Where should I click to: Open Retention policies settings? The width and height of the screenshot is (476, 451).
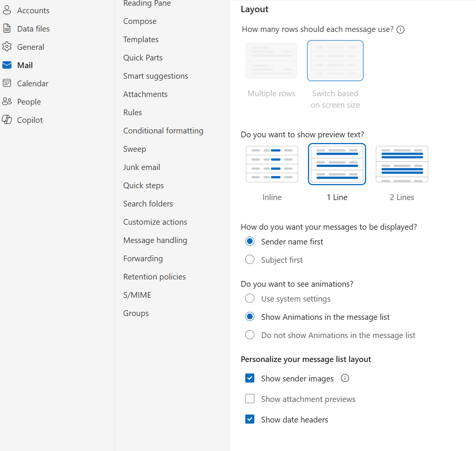[154, 277]
